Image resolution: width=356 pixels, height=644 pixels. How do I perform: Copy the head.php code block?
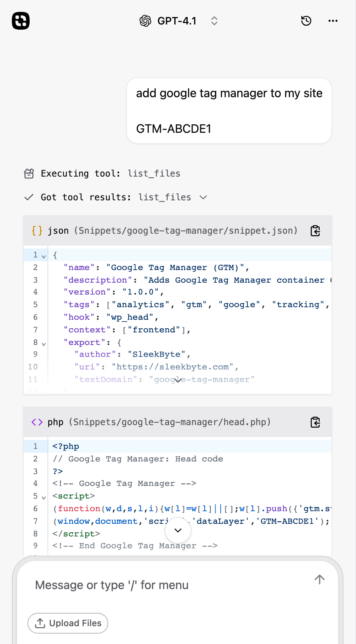(x=315, y=422)
